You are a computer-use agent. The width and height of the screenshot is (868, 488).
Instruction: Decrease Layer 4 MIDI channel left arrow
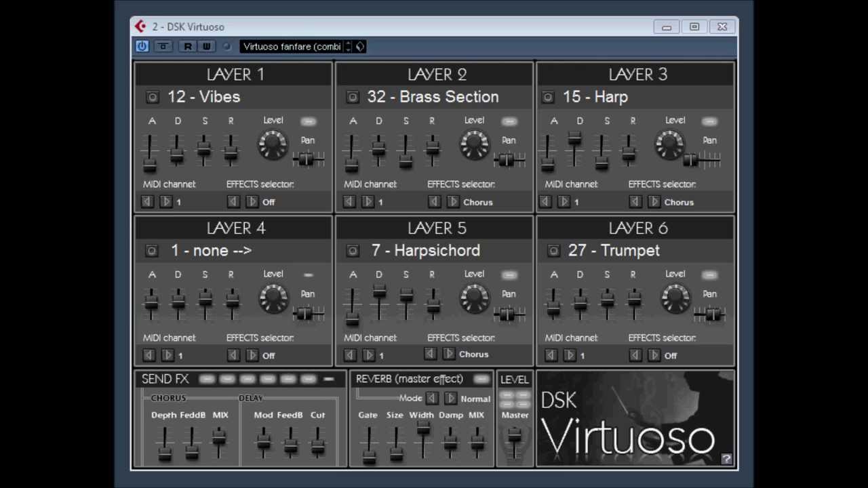149,355
